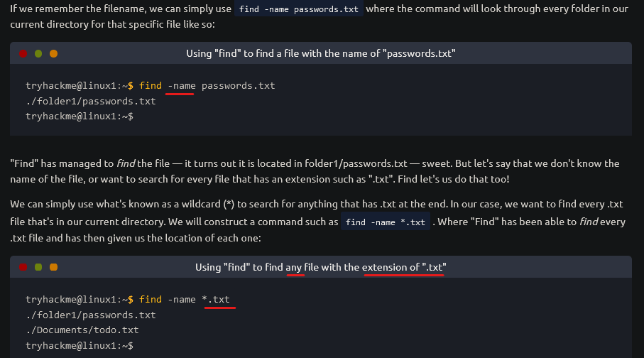Click the empty prompt line in first terminal
644x358 pixels.
click(80, 116)
